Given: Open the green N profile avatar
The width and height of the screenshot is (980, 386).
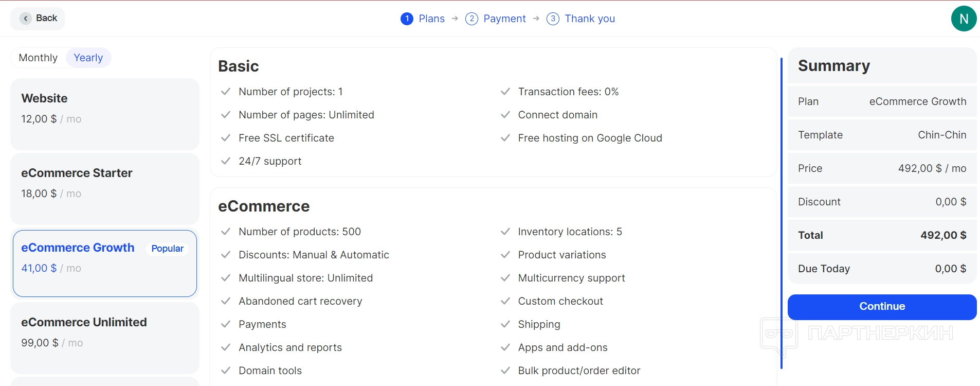Looking at the screenshot, I should tap(964, 19).
